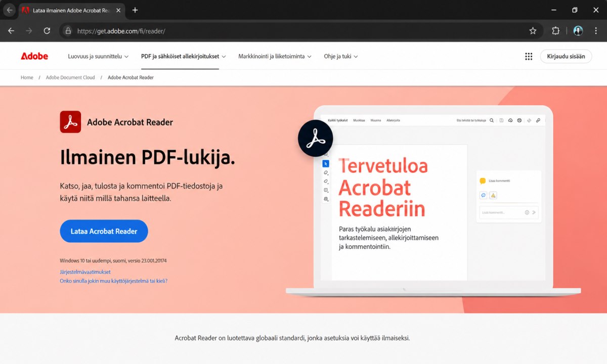
Task: Click the sentence Acrobat Reader on luotettava globaali standardi
Action: 292,338
